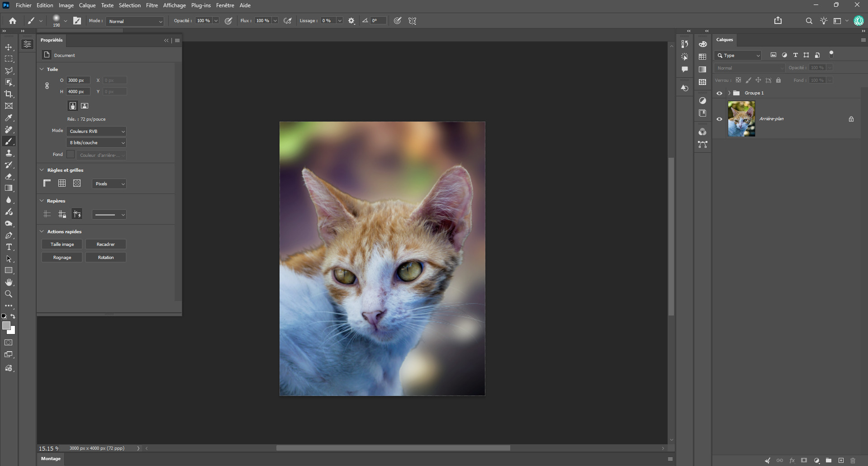Choose the Eraser tool

pos(9,176)
